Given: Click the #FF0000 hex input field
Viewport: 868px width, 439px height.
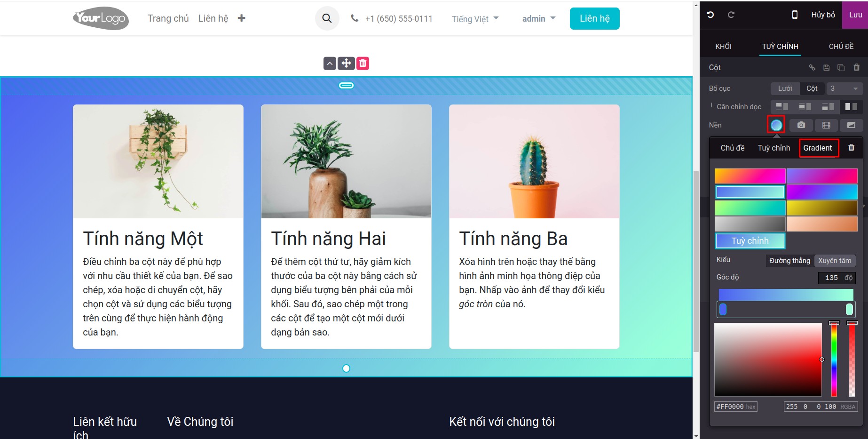Looking at the screenshot, I should tap(736, 407).
